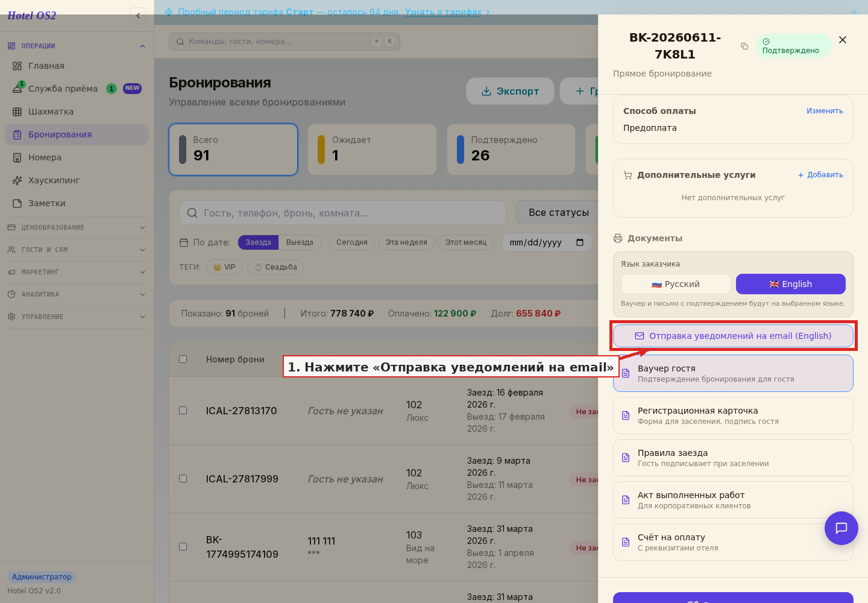
Task: Open Заметки page
Action: [x=77, y=203]
